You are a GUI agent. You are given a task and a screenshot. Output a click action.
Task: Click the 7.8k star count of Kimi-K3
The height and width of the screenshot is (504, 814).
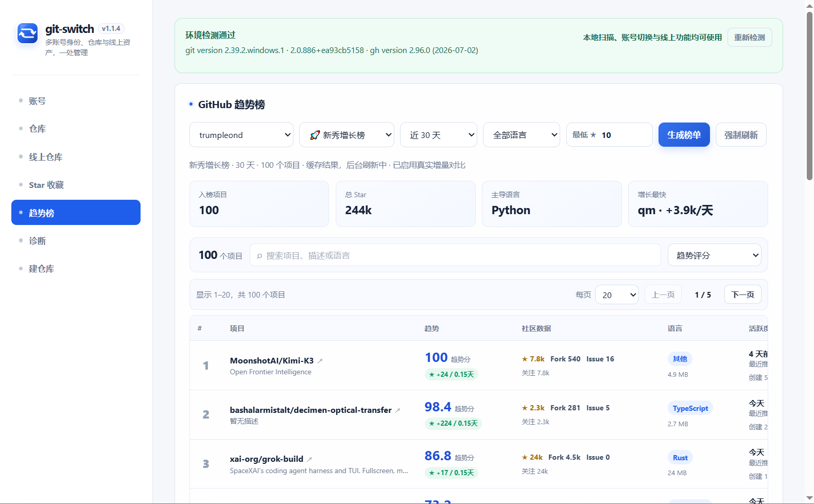(533, 359)
